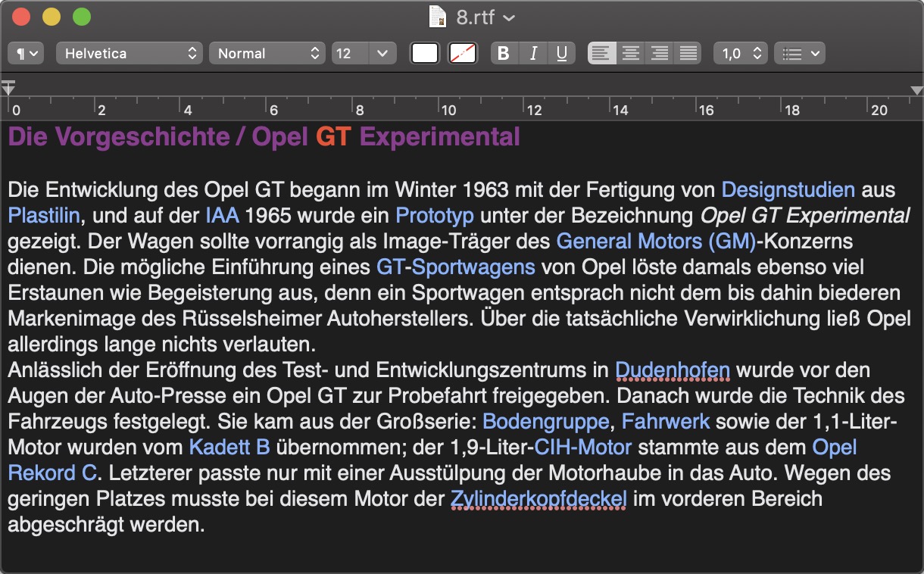
Task: Open the Prototyp link
Action: pyautogui.click(x=435, y=215)
